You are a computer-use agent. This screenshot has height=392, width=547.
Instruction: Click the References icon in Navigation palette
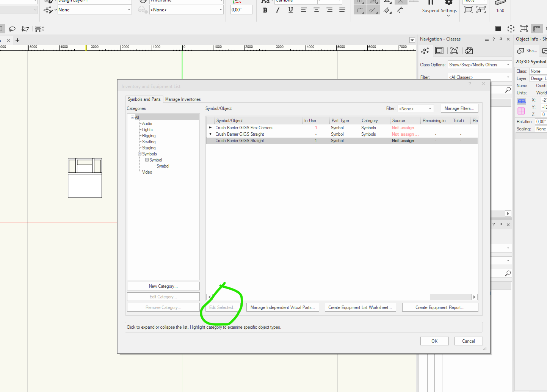[x=469, y=50]
